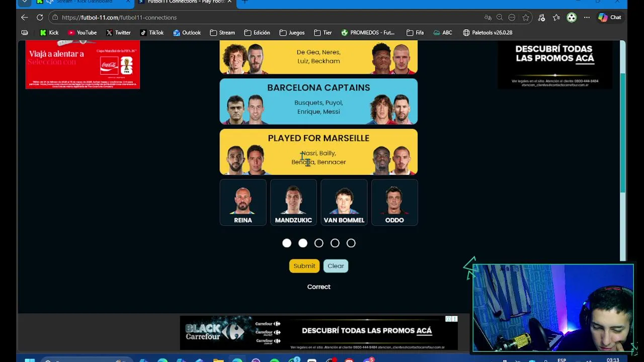
Task: Expand the Stream bookmarks folder
Action: point(222,33)
